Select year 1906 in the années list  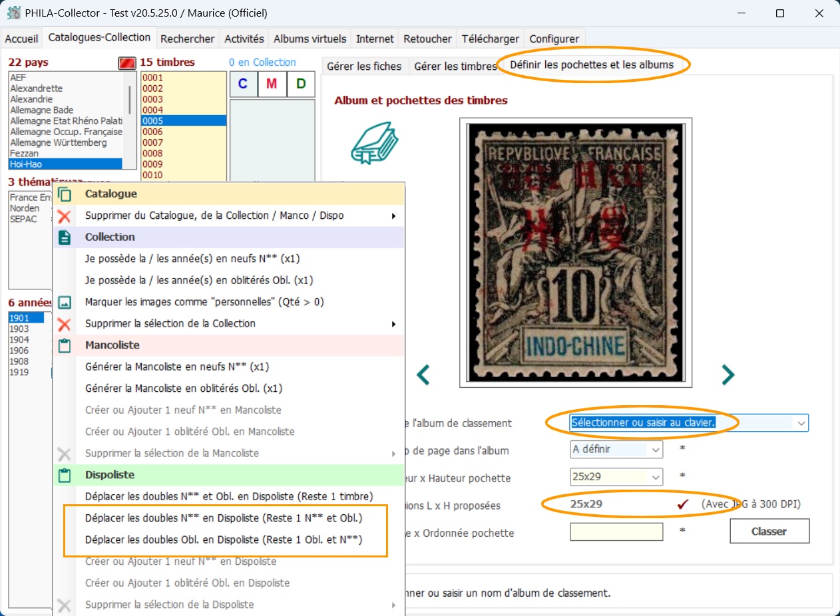pos(27,351)
